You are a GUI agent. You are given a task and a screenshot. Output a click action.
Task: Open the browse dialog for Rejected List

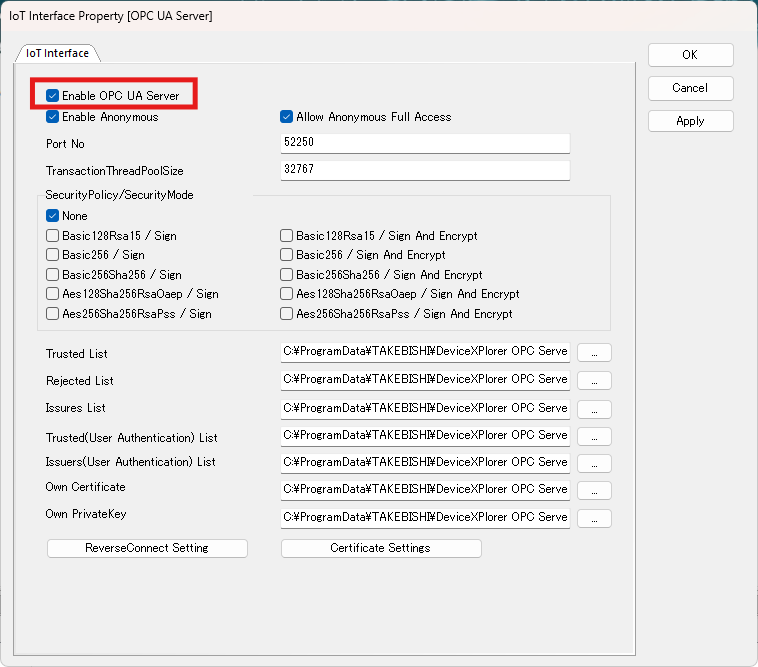594,381
